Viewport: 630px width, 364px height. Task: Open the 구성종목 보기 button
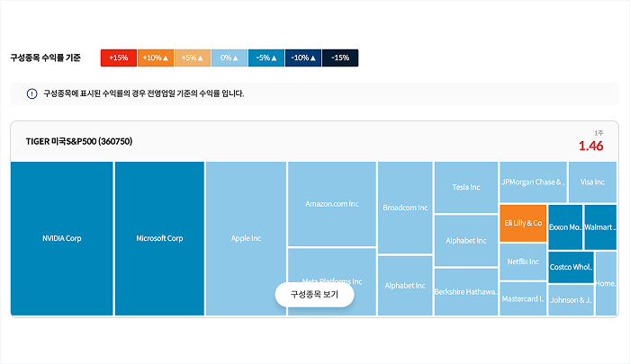[315, 295]
